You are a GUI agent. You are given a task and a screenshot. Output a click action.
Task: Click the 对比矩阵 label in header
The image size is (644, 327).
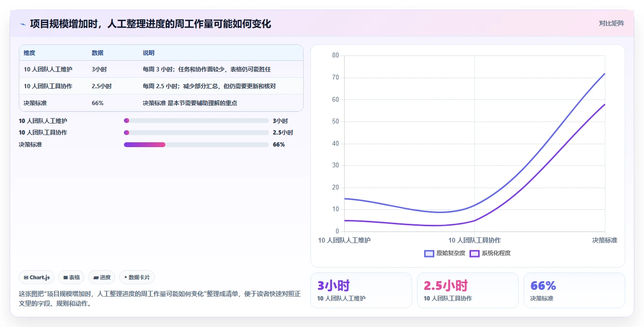[611, 24]
